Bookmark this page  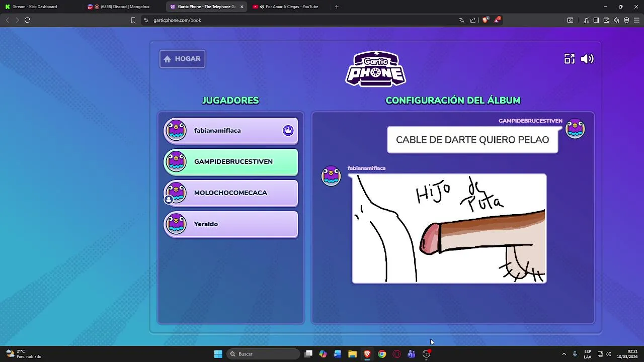pyautogui.click(x=133, y=20)
